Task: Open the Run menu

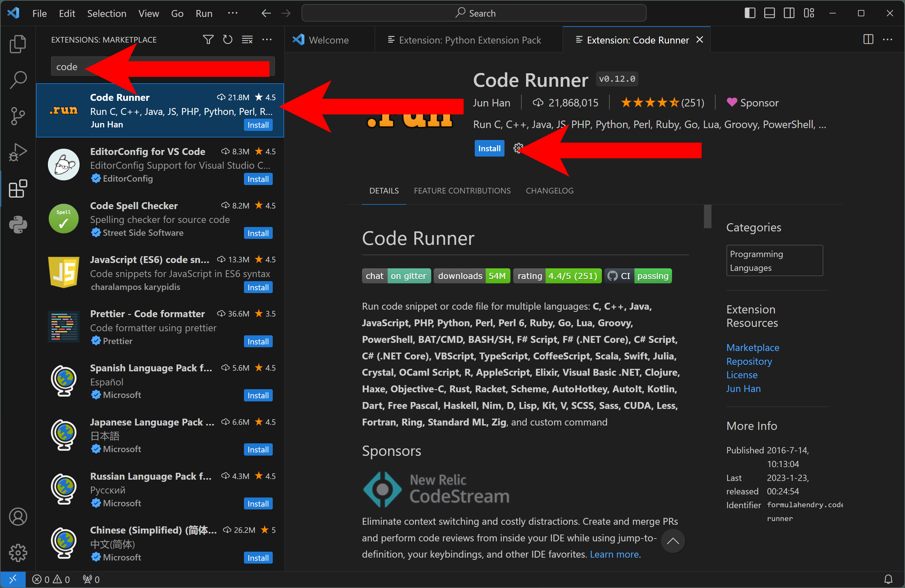Action: pos(204,13)
